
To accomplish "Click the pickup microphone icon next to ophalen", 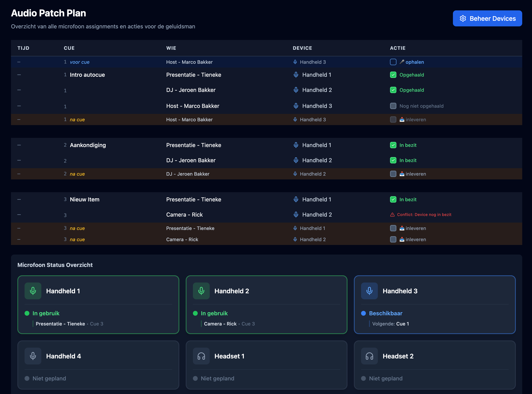I will [402, 62].
